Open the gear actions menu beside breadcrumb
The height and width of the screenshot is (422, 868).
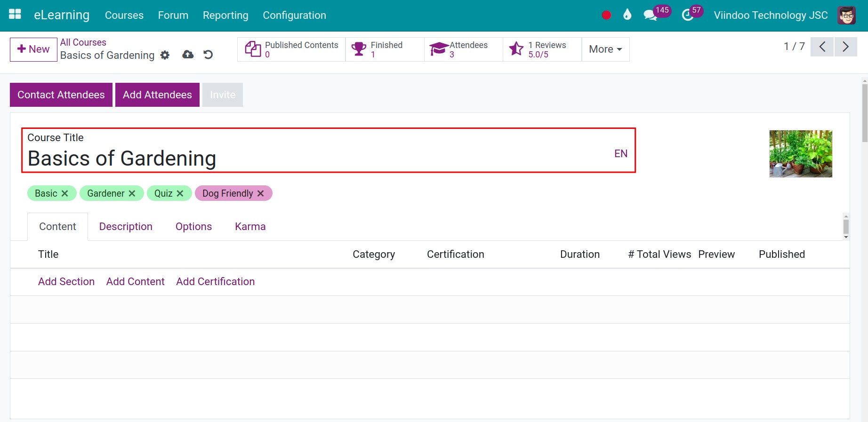[x=165, y=55]
